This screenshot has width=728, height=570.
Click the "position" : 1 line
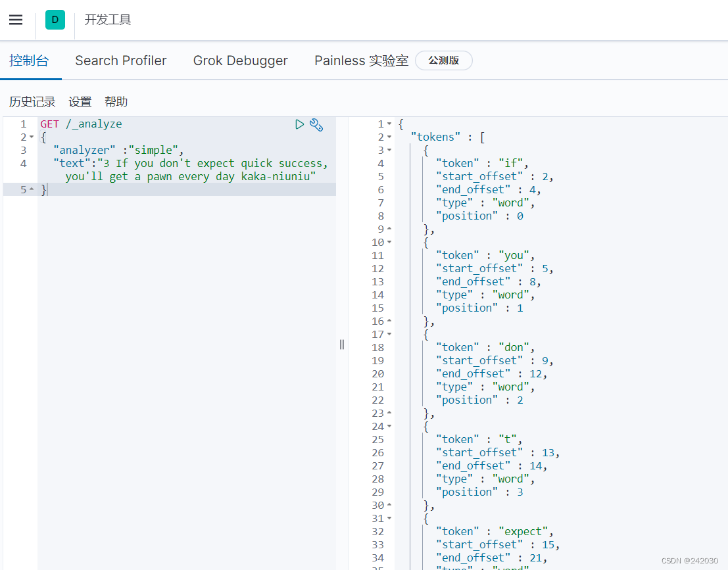(479, 308)
